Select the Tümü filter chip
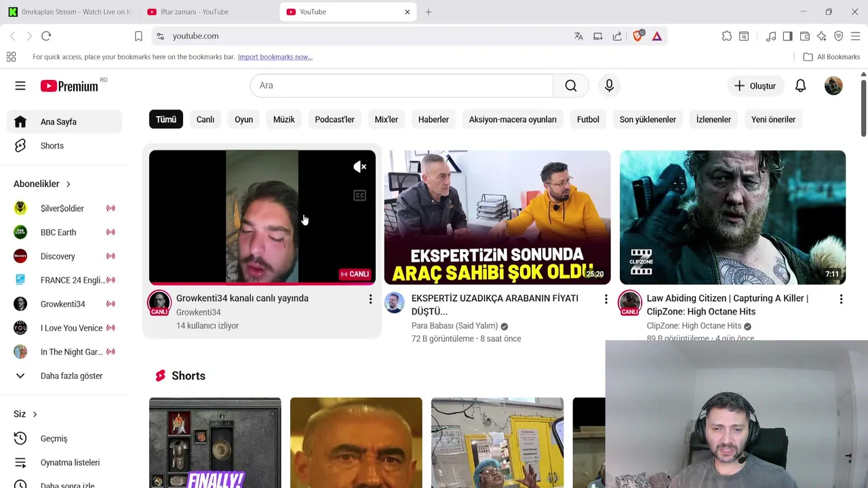 (165, 119)
